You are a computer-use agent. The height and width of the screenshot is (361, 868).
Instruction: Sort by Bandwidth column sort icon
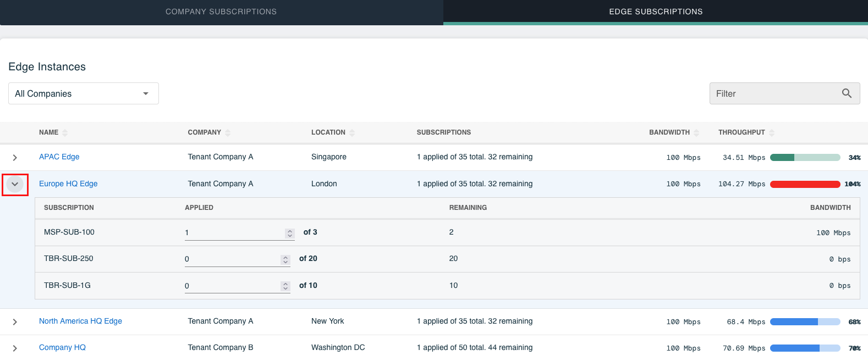pos(696,132)
